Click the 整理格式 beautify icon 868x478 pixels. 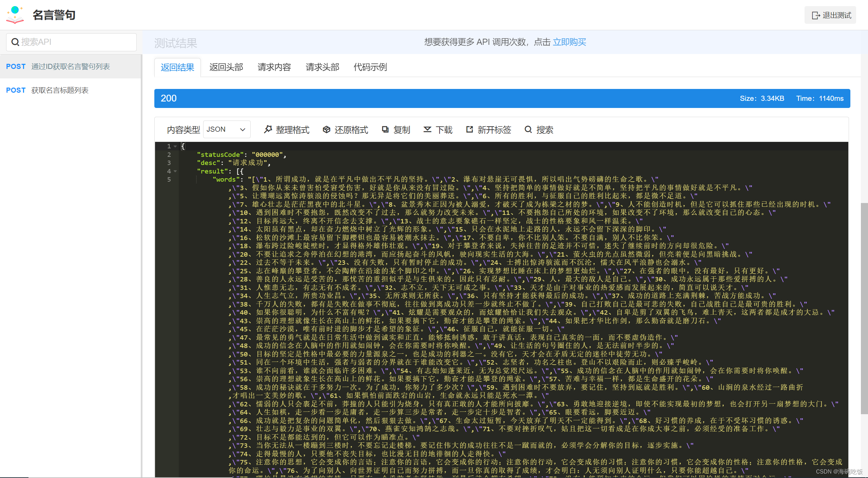tap(268, 129)
